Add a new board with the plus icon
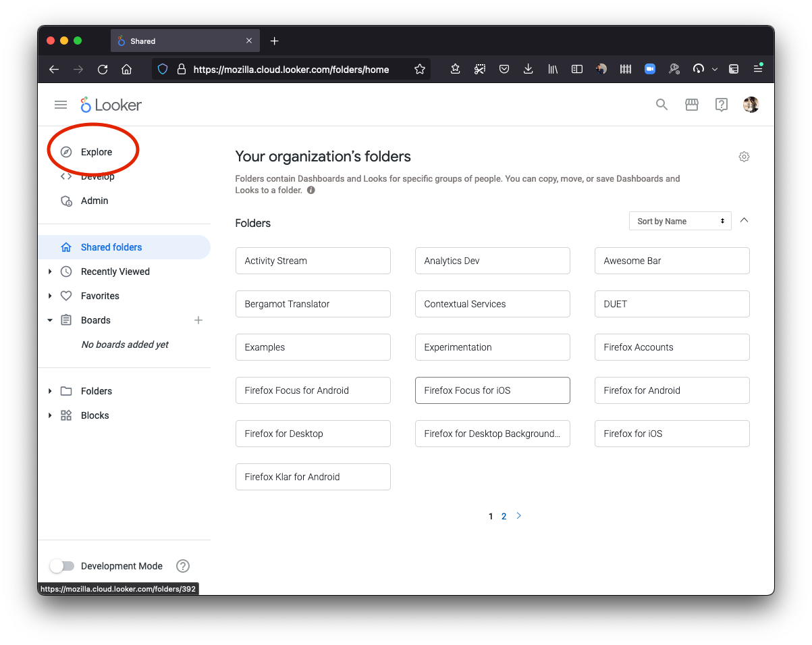 pos(198,320)
